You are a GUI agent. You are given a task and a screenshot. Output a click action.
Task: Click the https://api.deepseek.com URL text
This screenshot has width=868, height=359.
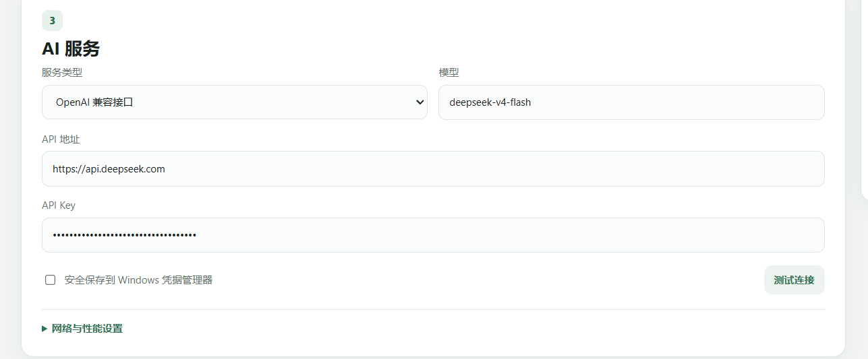coord(109,169)
